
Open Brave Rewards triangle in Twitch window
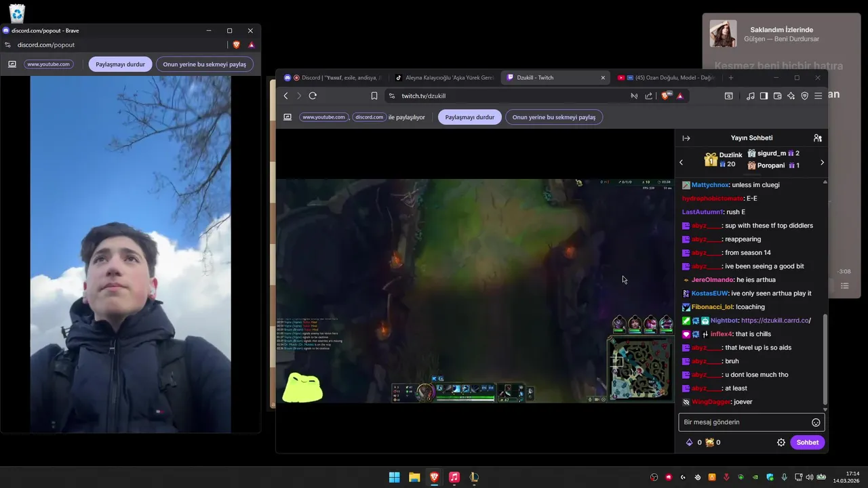coord(680,96)
